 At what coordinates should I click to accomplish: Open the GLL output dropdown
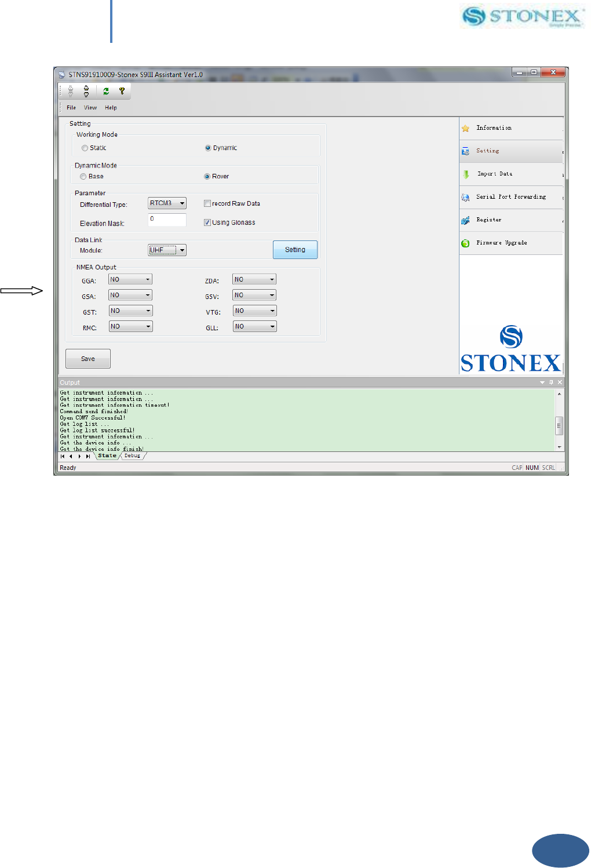tap(255, 326)
